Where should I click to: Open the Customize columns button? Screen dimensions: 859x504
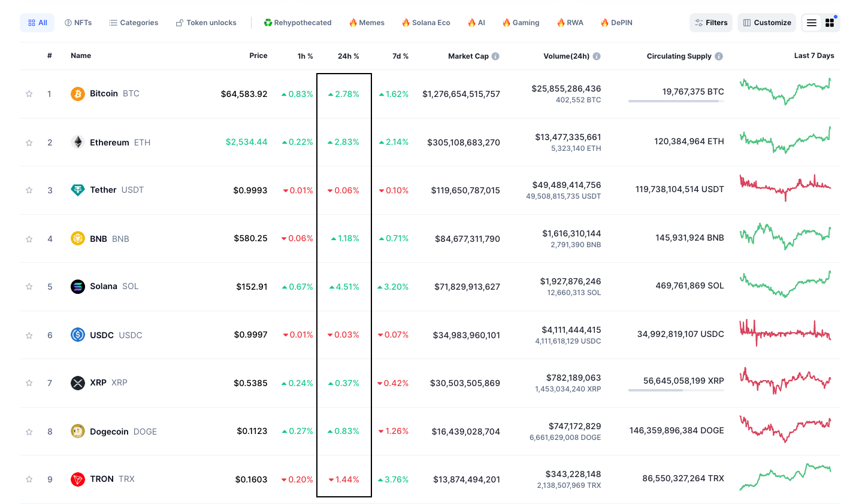(x=767, y=23)
